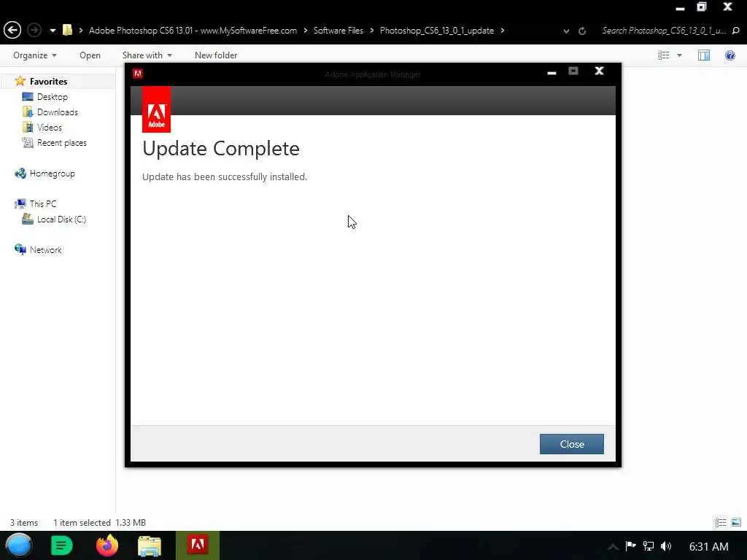Open Desktop in Favorites
Image resolution: width=747 pixels, height=560 pixels.
pos(53,97)
